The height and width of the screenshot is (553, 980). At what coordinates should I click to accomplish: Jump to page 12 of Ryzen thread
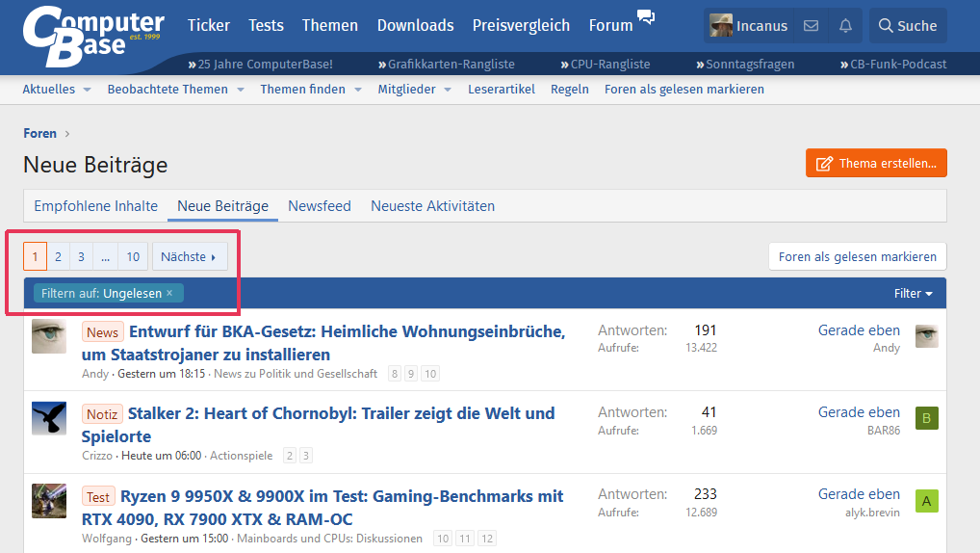coord(487,538)
